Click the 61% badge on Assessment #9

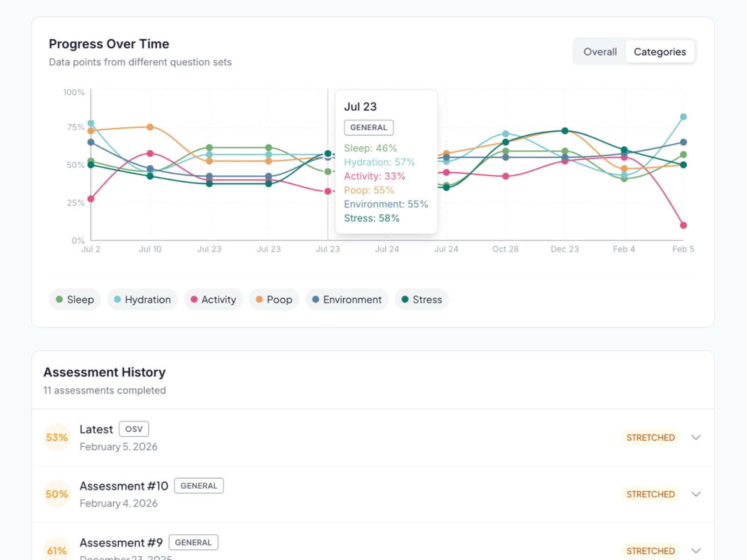(56, 550)
